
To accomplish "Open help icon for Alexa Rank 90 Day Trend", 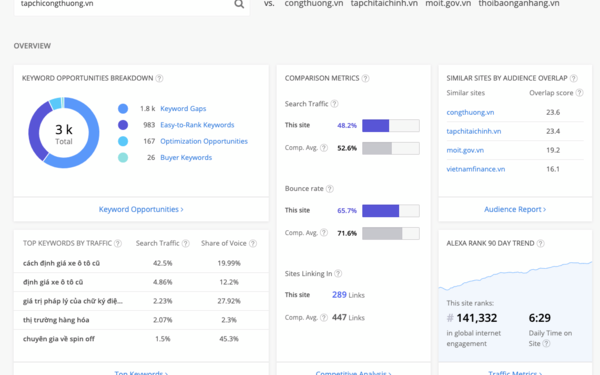I will click(540, 243).
